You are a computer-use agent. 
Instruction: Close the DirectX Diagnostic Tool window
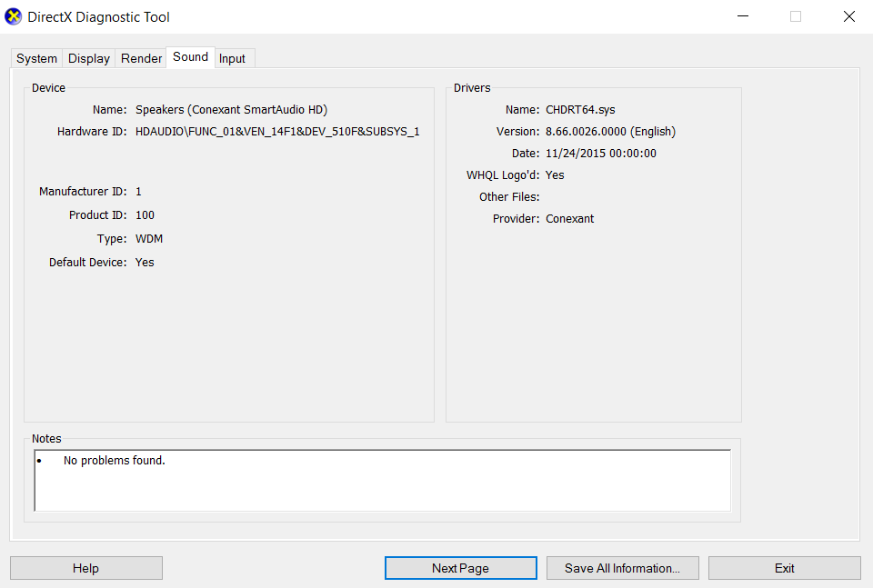[849, 16]
